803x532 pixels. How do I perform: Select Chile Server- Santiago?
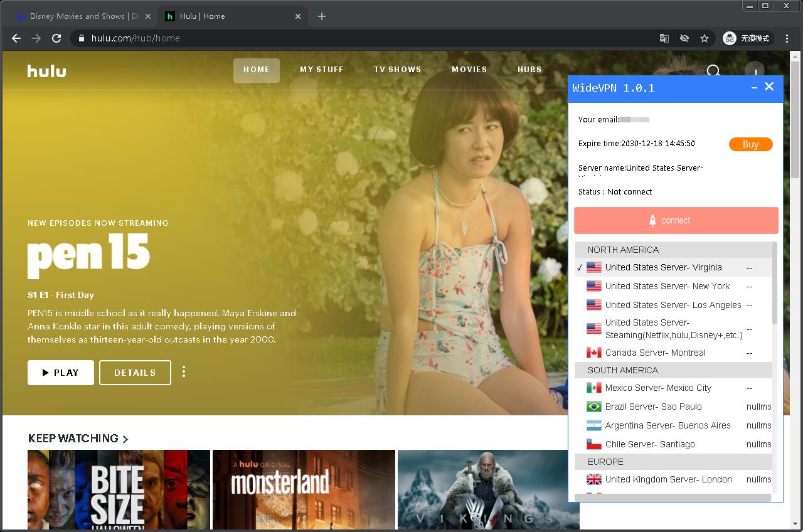tap(674, 444)
